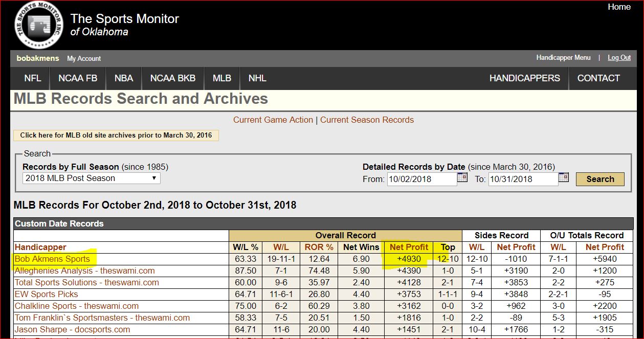
Task: Select the 19-11-1 W/L cell
Action: pyautogui.click(x=281, y=259)
